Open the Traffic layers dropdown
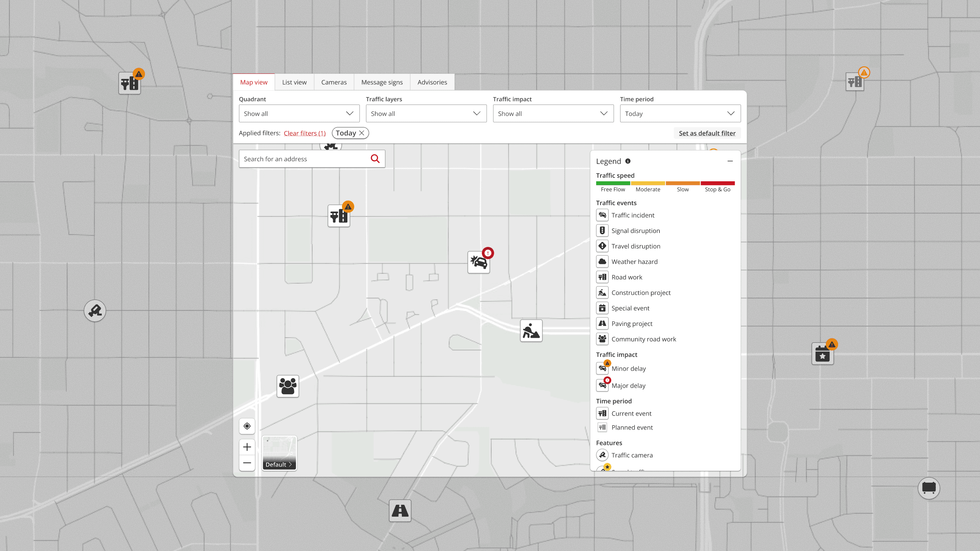The image size is (980, 551). pos(426,113)
